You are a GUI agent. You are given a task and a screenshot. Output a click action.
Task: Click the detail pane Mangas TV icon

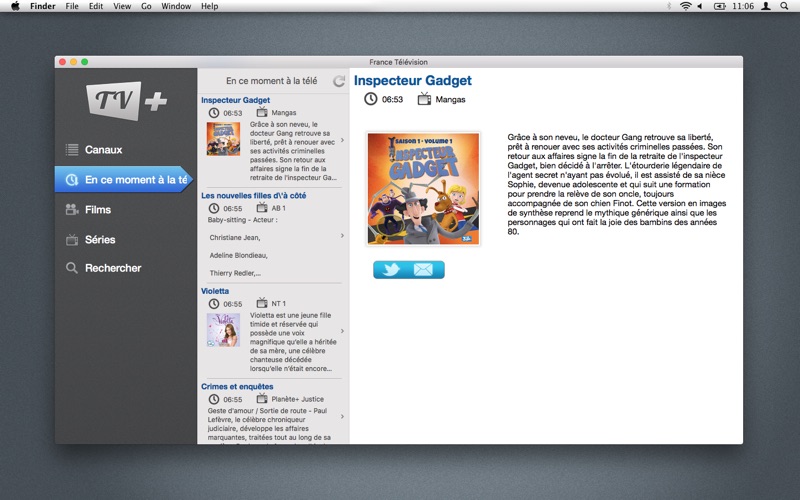click(x=424, y=98)
